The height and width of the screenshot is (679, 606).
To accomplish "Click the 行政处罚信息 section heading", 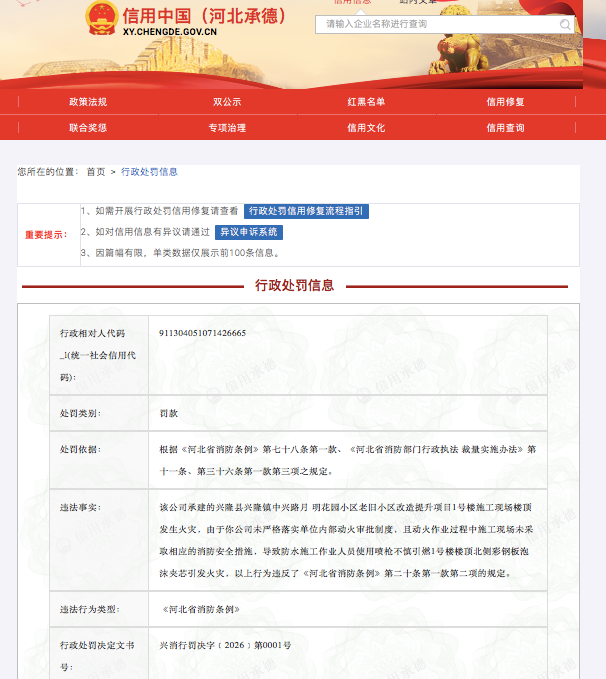I will pyautogui.click(x=295, y=285).
